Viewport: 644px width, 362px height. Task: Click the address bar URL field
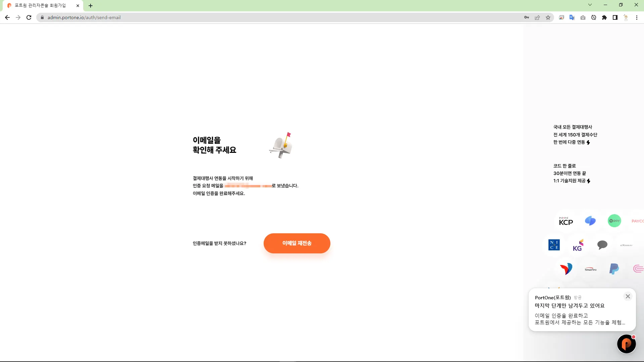(235, 17)
